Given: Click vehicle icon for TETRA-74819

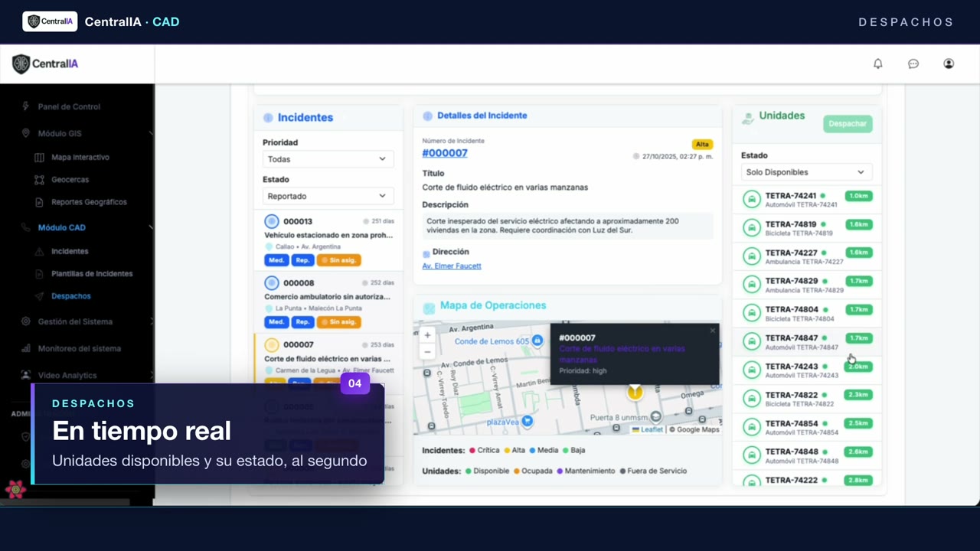Looking at the screenshot, I should (752, 227).
